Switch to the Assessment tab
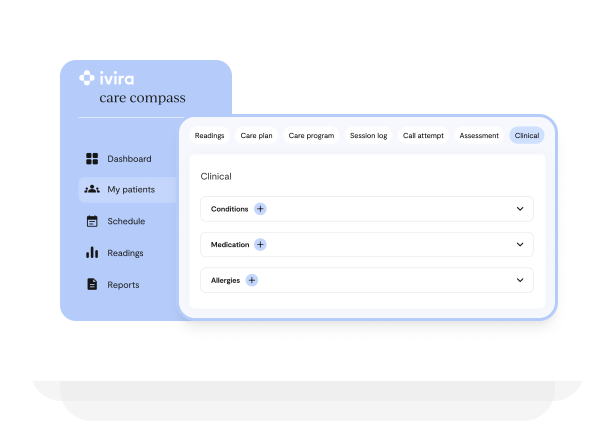The height and width of the screenshot is (421, 615). point(479,135)
